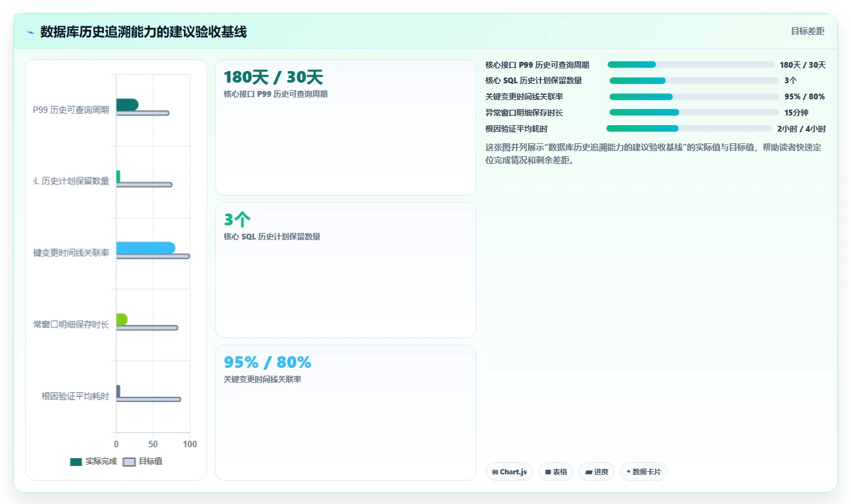Open the 数据卡片 chip
Screen dimensions: 851x504
pos(644,472)
